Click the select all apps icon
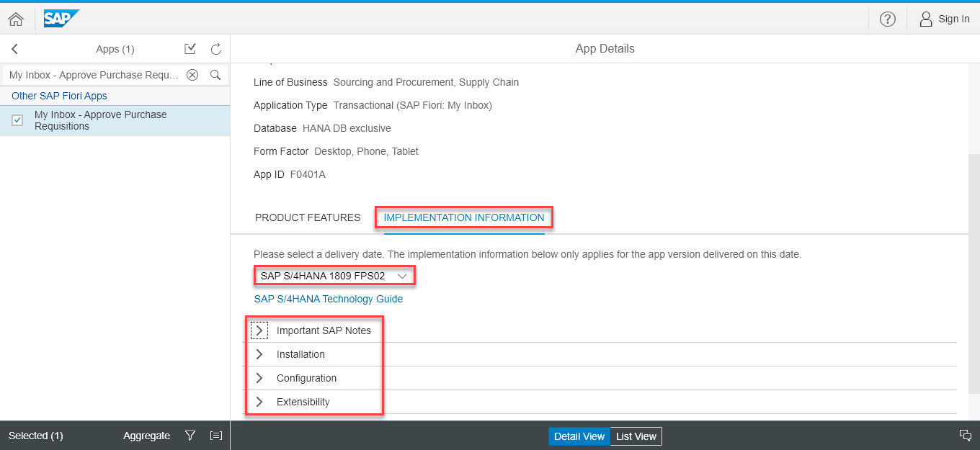Screen dimensions: 980x450 190,49
